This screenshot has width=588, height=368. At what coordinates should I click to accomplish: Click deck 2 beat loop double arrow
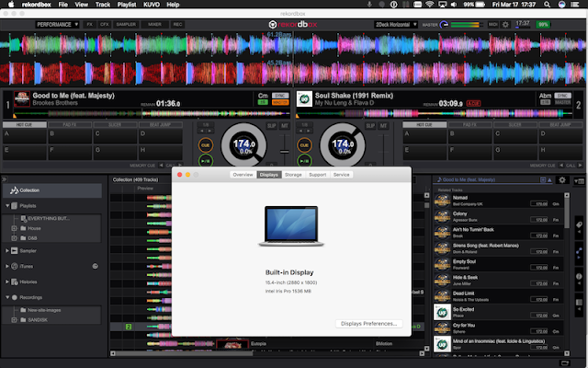pos(309,131)
